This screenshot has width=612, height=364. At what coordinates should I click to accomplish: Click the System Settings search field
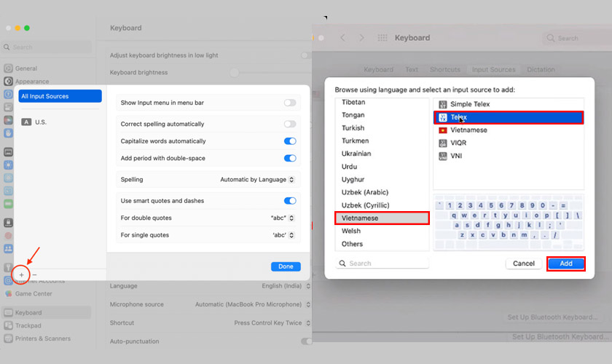[47, 47]
